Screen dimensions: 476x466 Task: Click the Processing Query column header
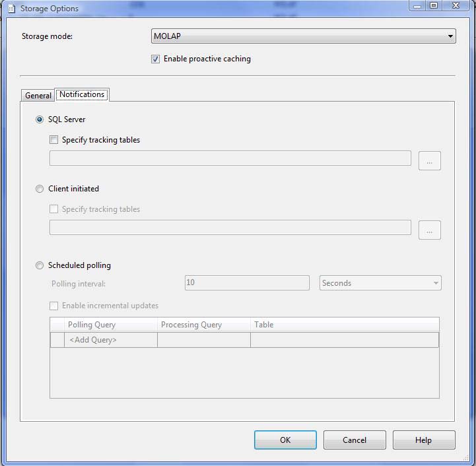pos(204,325)
